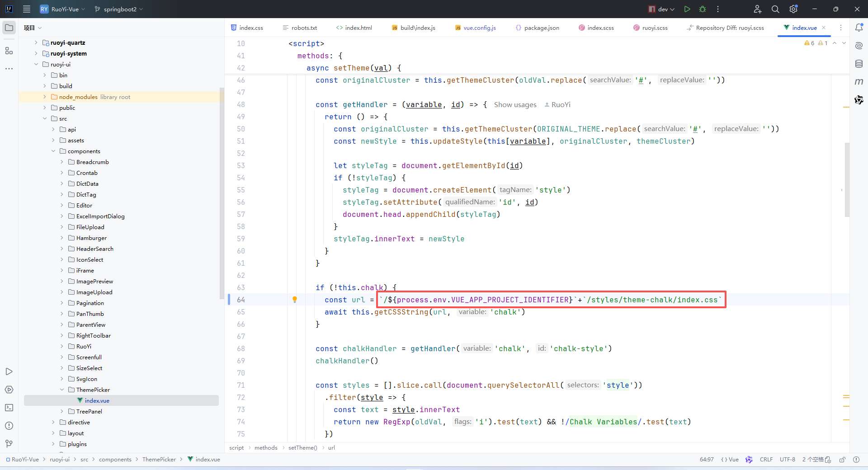Toggle the Project tool window folder icon
Image resolution: width=868 pixels, height=470 pixels.
tap(9, 28)
